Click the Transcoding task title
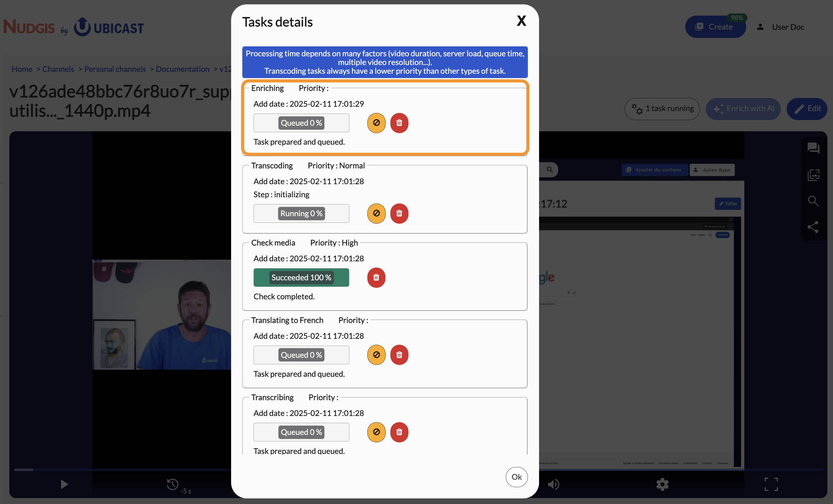Image resolution: width=833 pixels, height=504 pixels. click(272, 165)
